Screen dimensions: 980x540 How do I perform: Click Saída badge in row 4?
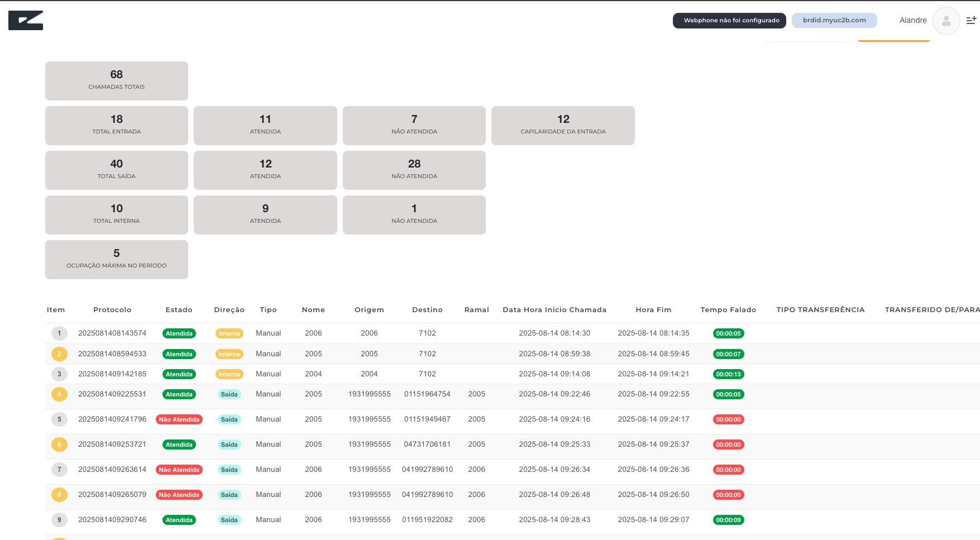229,394
